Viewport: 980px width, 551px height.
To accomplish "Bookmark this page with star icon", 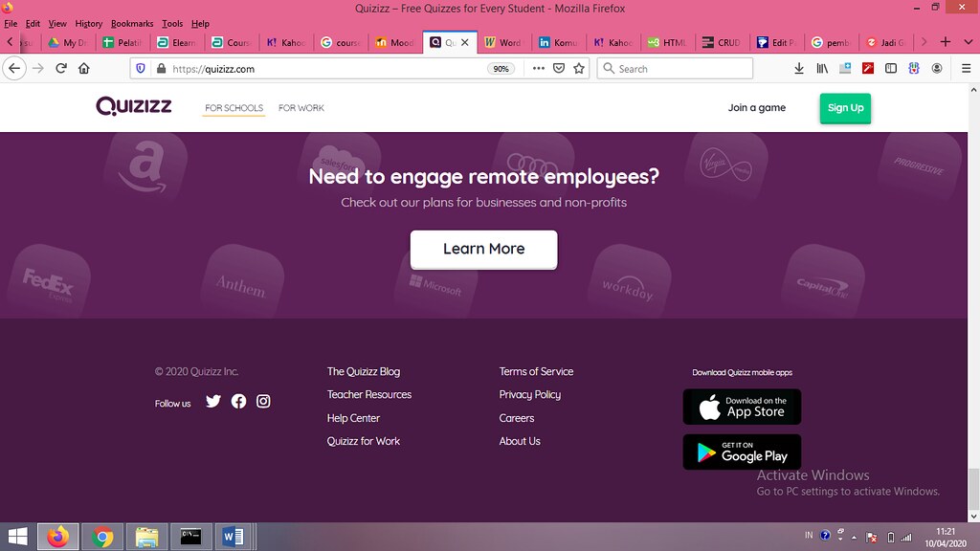I will (579, 69).
